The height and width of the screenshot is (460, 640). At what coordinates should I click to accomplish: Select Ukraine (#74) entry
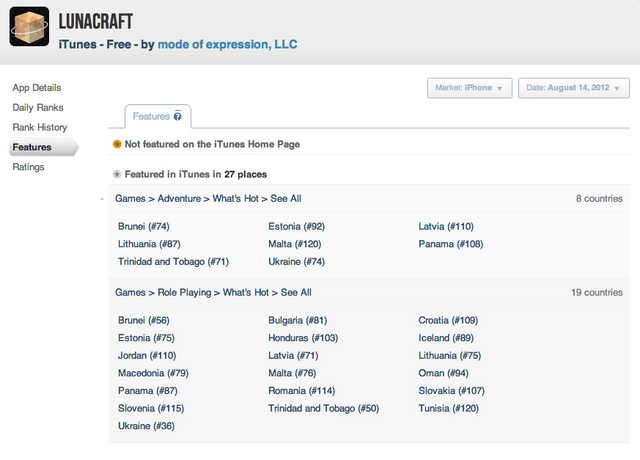click(x=296, y=261)
